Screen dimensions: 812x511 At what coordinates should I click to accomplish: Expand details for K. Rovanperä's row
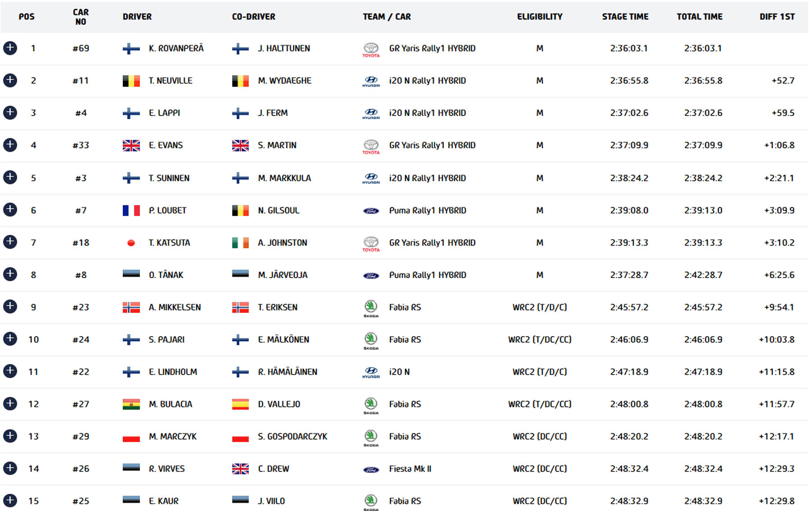click(x=10, y=48)
